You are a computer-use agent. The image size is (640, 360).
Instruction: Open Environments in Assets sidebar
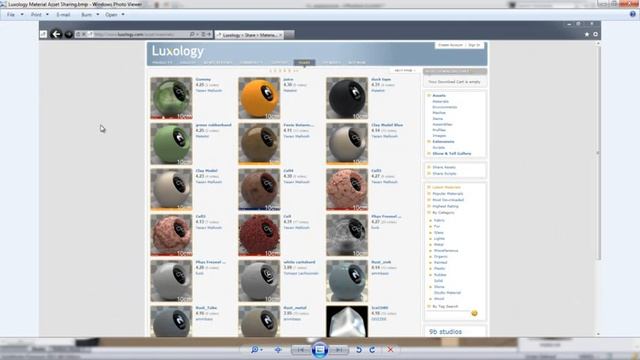point(445,107)
